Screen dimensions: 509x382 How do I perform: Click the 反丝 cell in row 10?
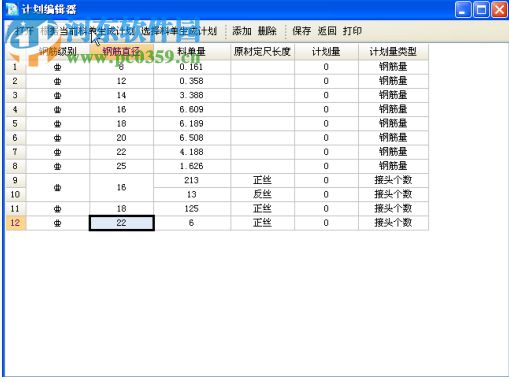click(262, 194)
